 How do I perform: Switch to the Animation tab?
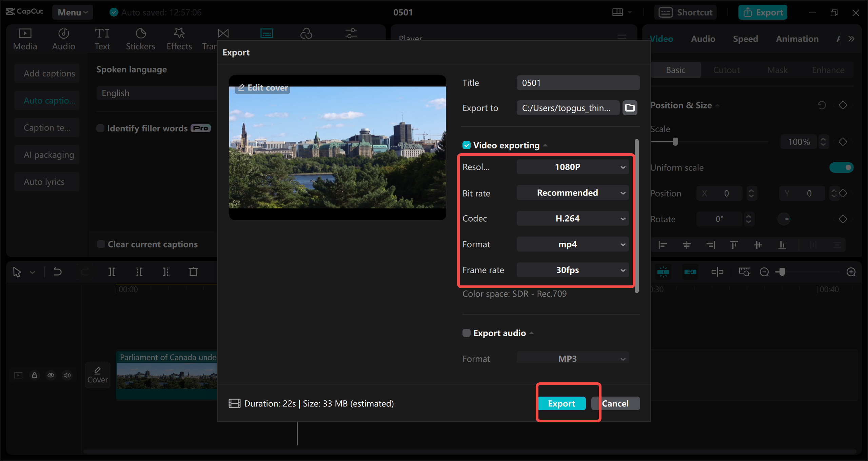[797, 39]
